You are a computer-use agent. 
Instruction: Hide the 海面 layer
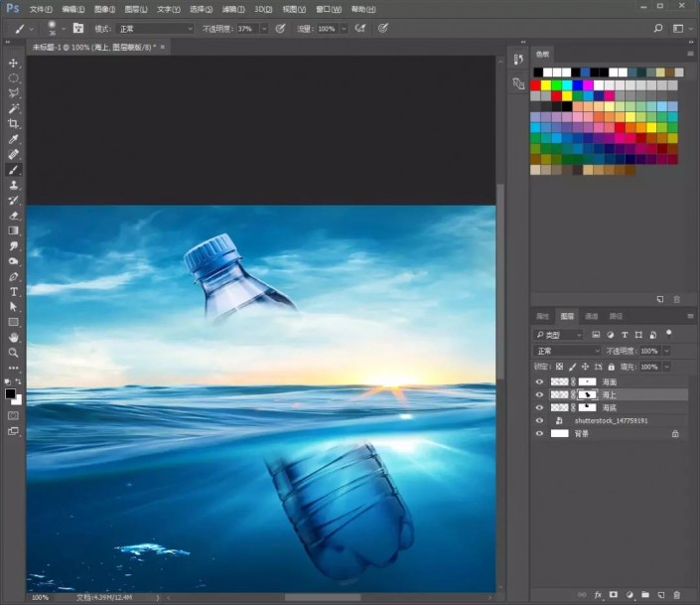pos(539,382)
